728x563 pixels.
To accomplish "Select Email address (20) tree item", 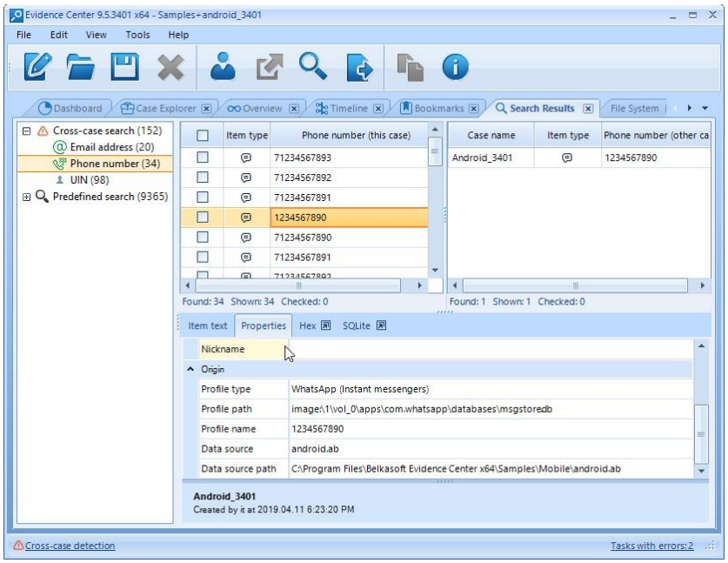I will 112,147.
